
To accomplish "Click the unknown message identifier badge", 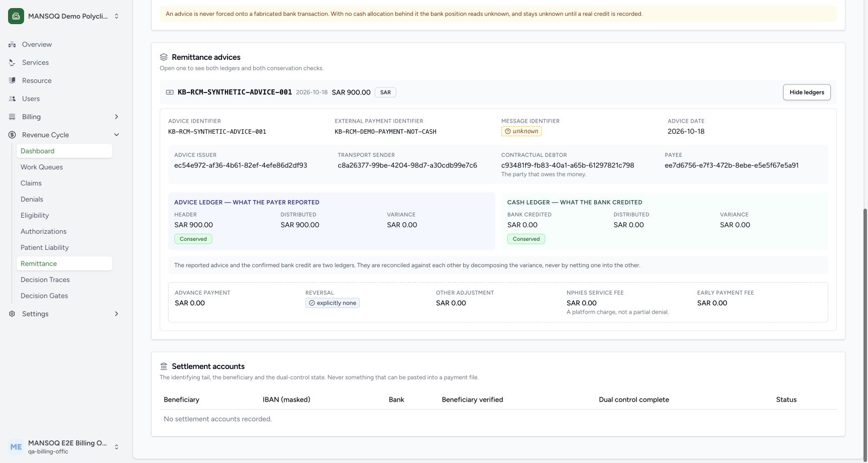I will coord(521,131).
